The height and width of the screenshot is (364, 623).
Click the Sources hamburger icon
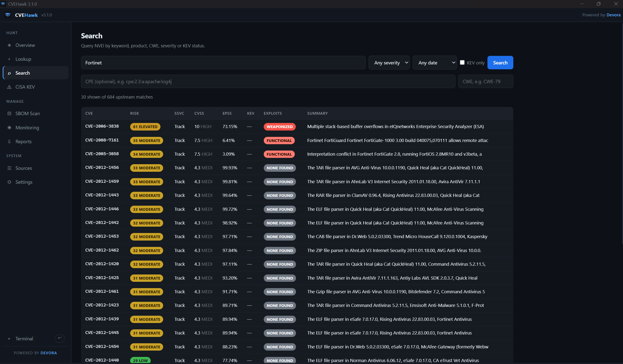coord(9,168)
